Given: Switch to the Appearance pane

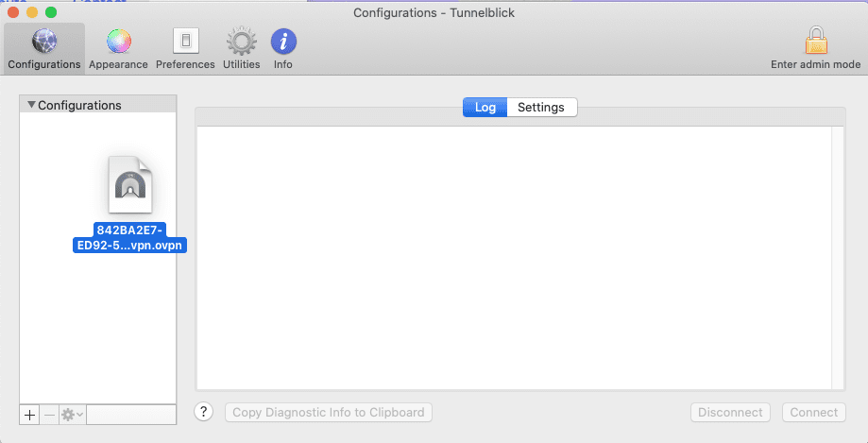Looking at the screenshot, I should click(118, 48).
